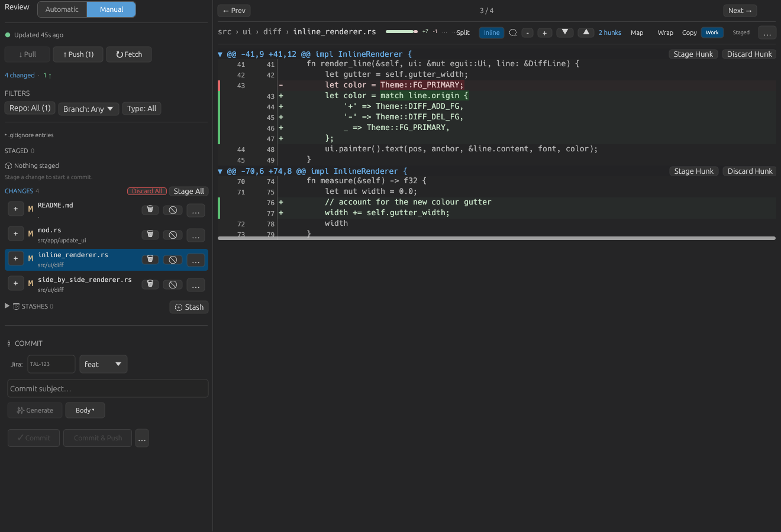Increase diff font size with plus button
Viewport: 781px width, 532px height.
pos(545,33)
